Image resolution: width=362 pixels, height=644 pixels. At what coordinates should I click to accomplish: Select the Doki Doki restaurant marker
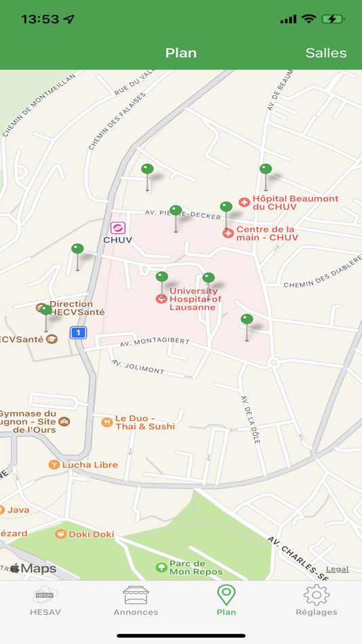[61, 534]
